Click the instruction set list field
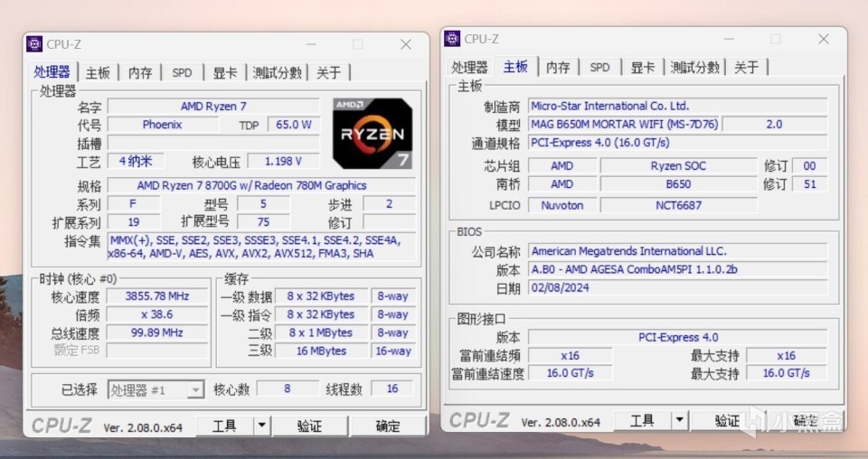This screenshot has height=459, width=868. [x=261, y=247]
